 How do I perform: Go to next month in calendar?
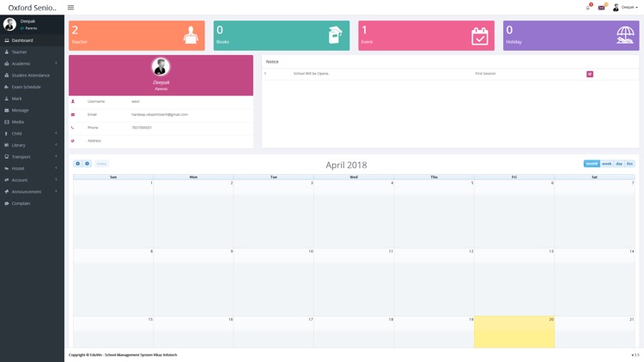(x=87, y=163)
